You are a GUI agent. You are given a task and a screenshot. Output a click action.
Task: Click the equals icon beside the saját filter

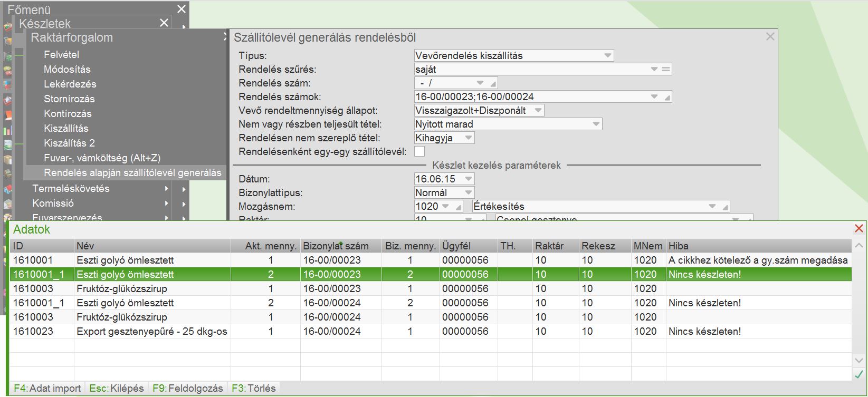click(x=666, y=69)
